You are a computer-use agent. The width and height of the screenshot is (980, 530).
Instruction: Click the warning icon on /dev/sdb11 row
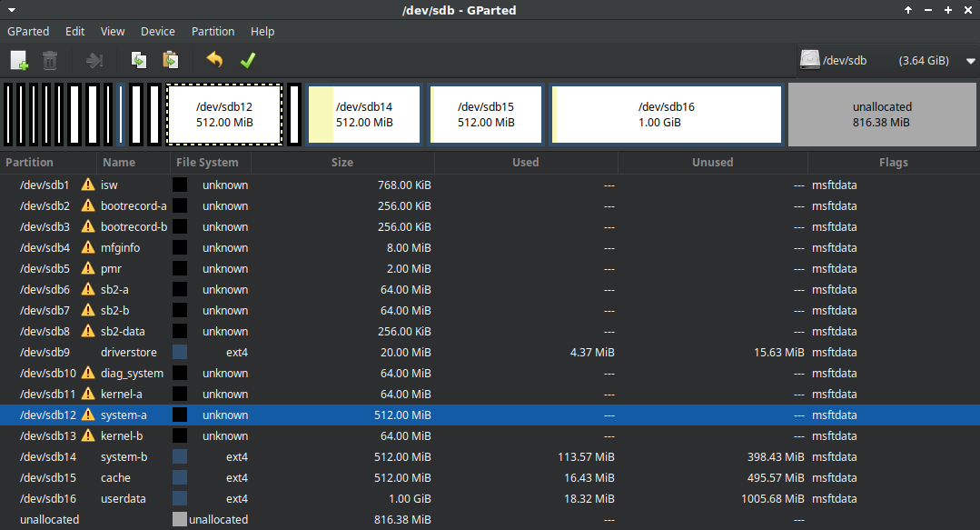[x=88, y=394]
